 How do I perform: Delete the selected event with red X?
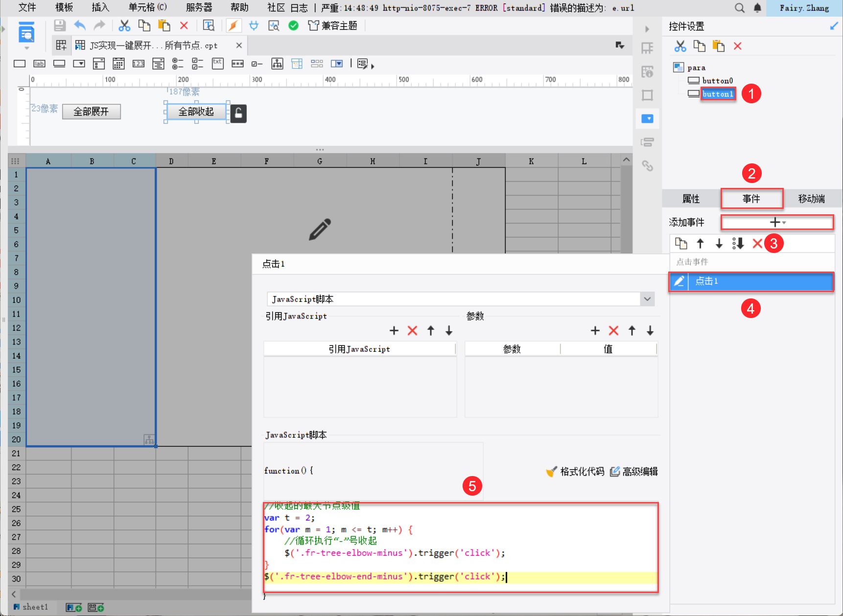point(757,243)
